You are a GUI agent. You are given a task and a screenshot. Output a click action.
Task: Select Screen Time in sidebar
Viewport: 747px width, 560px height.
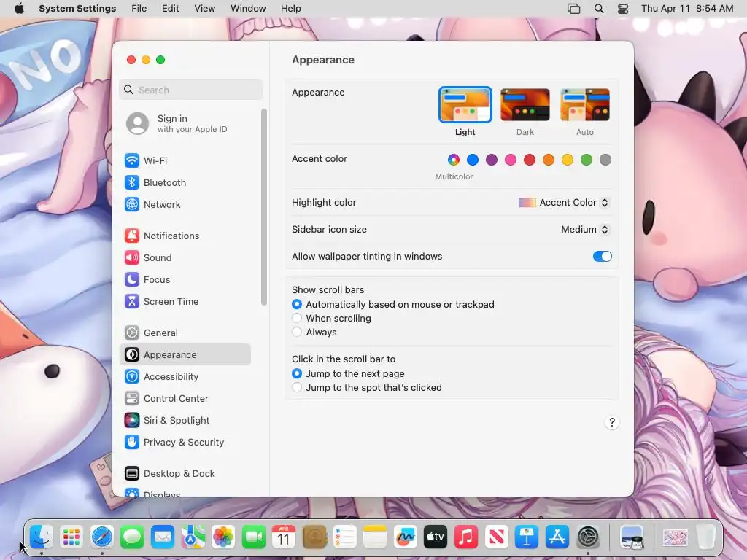185,301
